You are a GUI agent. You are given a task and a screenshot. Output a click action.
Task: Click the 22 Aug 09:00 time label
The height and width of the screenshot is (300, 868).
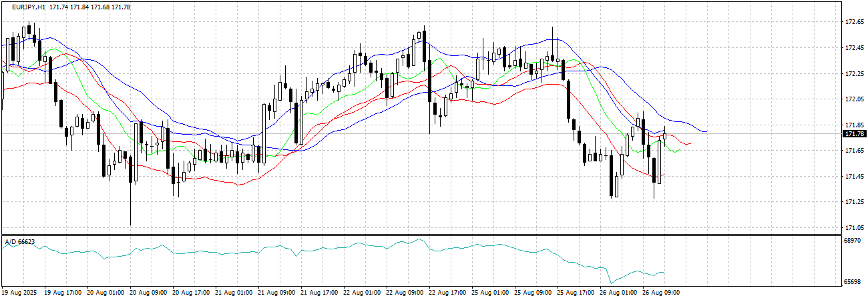(x=405, y=293)
